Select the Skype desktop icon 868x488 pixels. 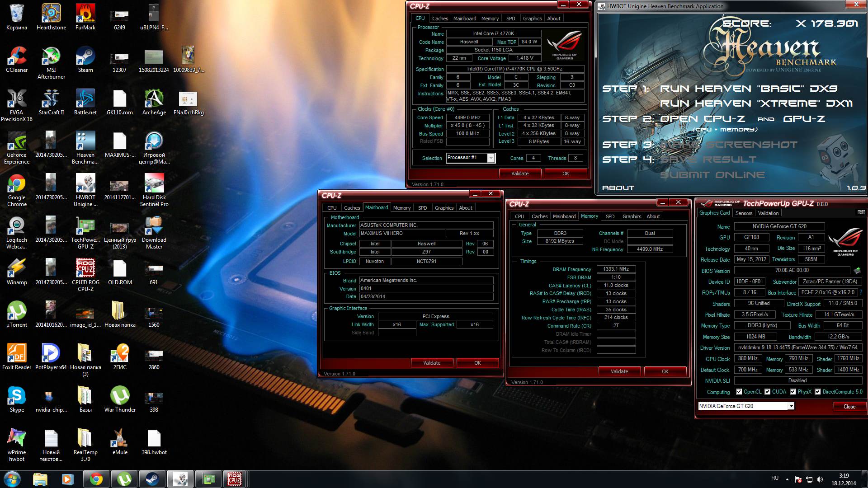pos(17,399)
